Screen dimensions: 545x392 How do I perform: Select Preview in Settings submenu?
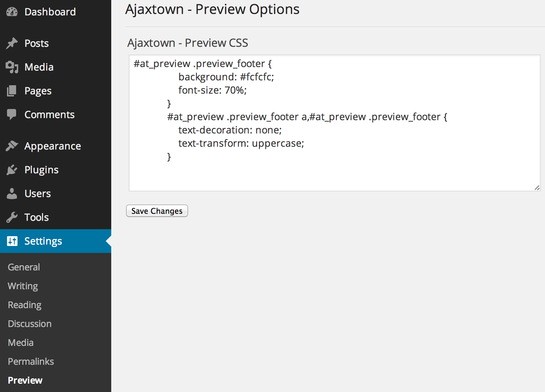pos(25,380)
